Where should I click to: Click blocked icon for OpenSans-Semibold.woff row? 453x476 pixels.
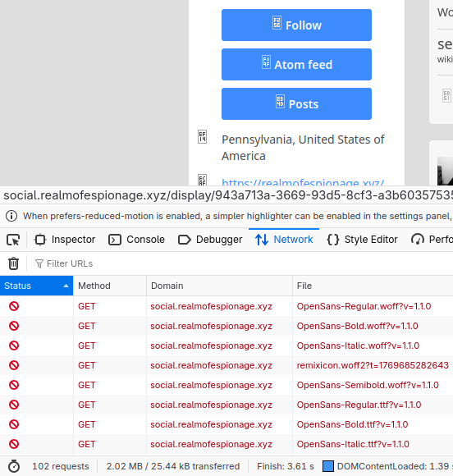coord(14,385)
